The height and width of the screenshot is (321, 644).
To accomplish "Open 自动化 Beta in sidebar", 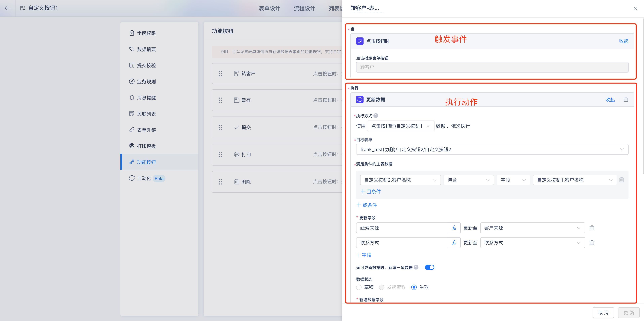I will tap(160, 178).
